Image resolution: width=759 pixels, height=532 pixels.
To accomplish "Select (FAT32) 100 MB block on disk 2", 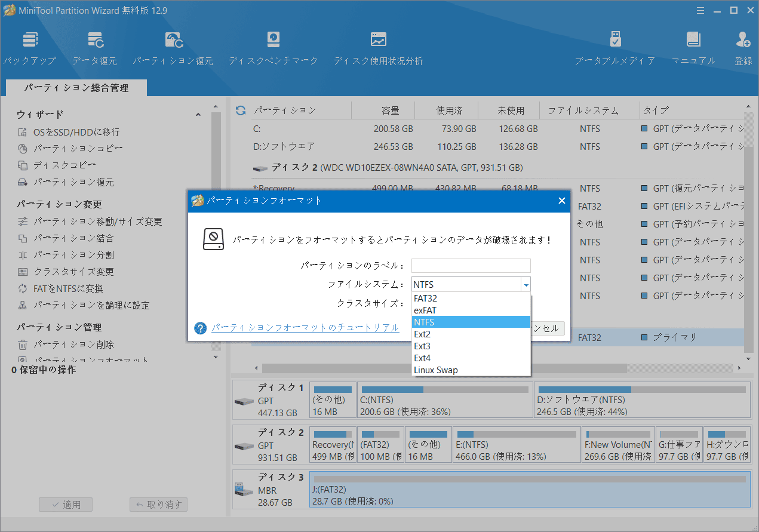I will [381, 445].
